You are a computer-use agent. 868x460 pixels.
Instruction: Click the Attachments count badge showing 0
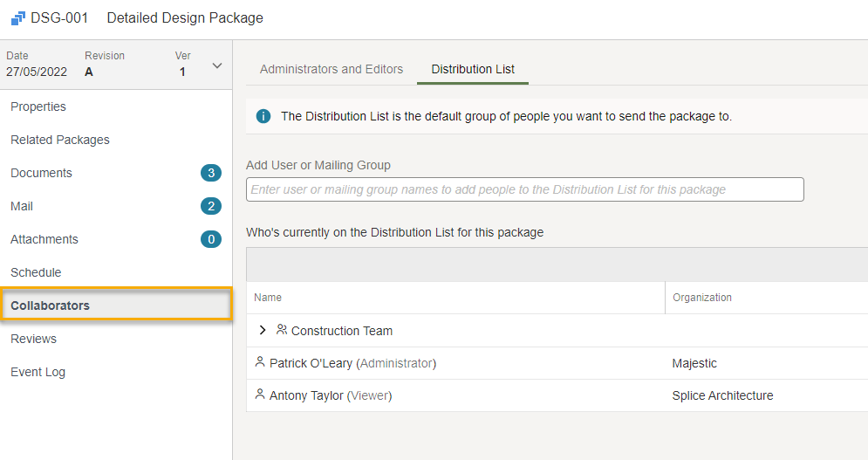(x=211, y=239)
